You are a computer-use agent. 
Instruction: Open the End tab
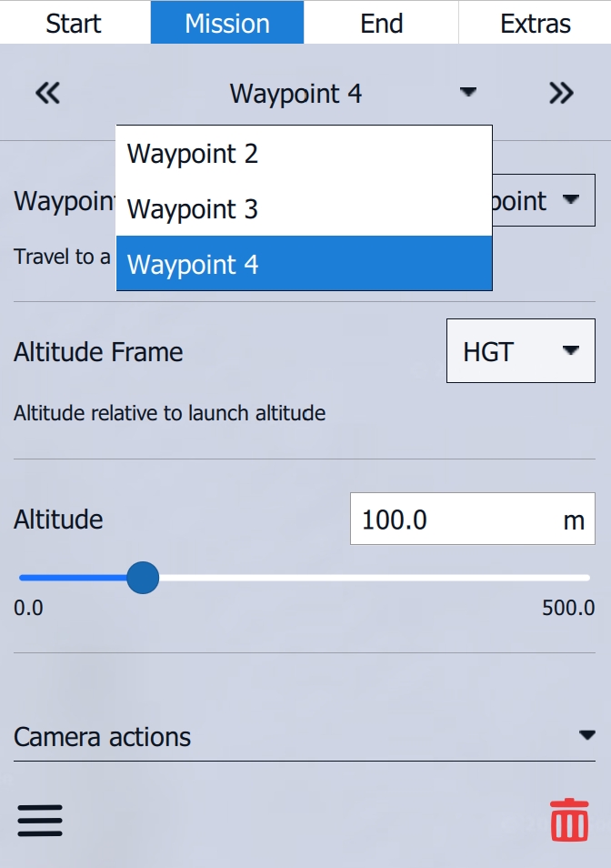pyautogui.click(x=381, y=23)
